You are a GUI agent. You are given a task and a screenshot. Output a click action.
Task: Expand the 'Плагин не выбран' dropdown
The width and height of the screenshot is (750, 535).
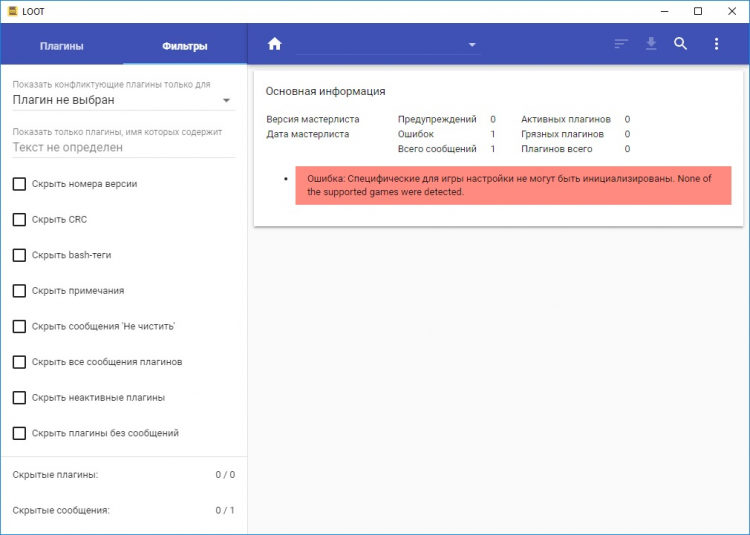pyautogui.click(x=226, y=100)
